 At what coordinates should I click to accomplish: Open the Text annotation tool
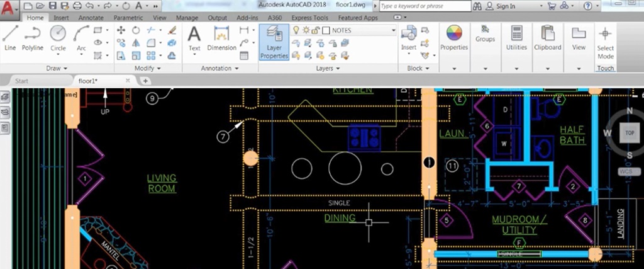tap(194, 38)
